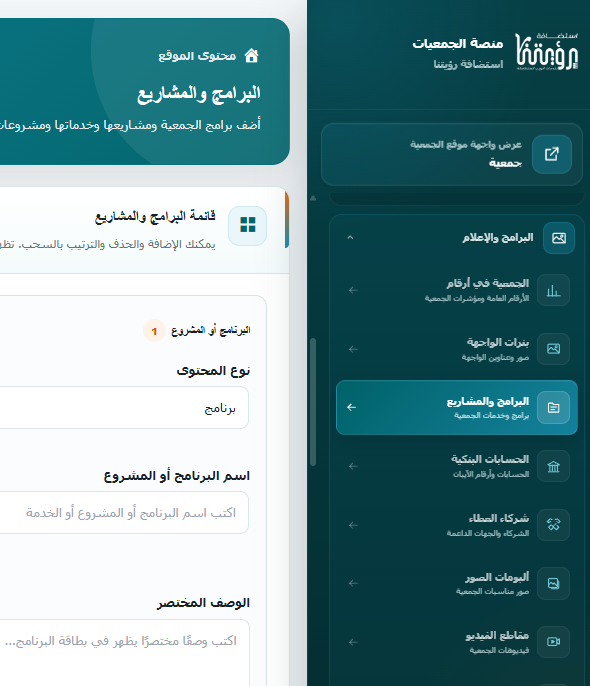
Task: Select the شركاء العطاء sidebar entry
Action: coord(457,525)
